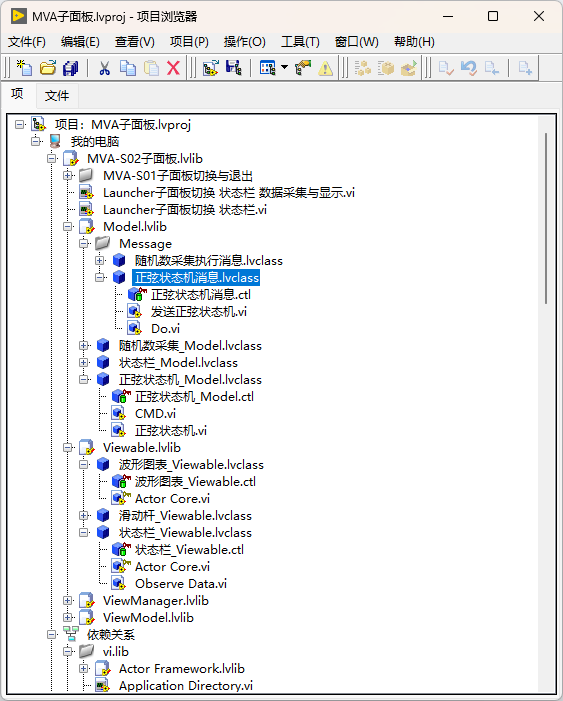Click the New toolbar icon
Screen dimensions: 563x701
[24, 68]
